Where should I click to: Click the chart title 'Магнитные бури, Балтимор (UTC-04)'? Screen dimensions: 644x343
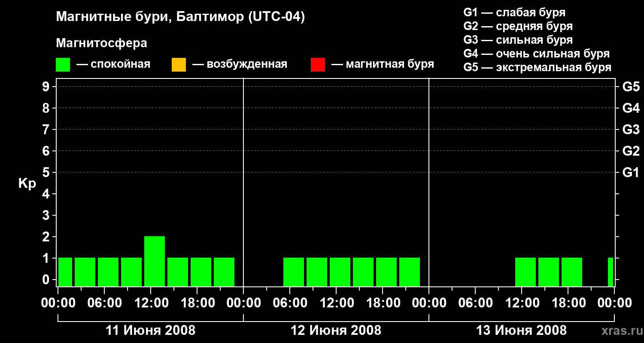[x=180, y=17]
